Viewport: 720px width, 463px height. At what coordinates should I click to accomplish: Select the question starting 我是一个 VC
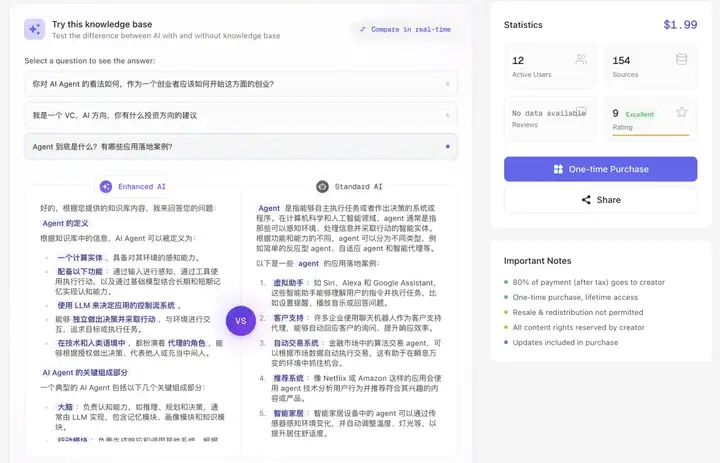coord(241,115)
